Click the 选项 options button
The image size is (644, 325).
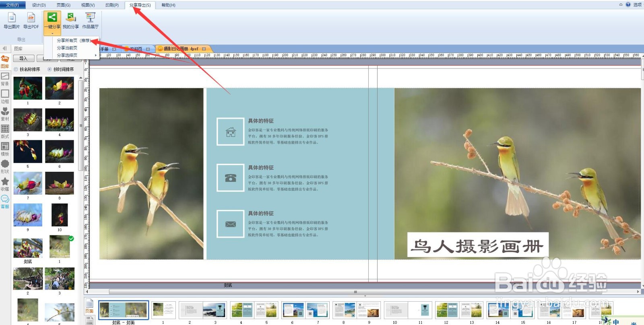click(638, 5)
